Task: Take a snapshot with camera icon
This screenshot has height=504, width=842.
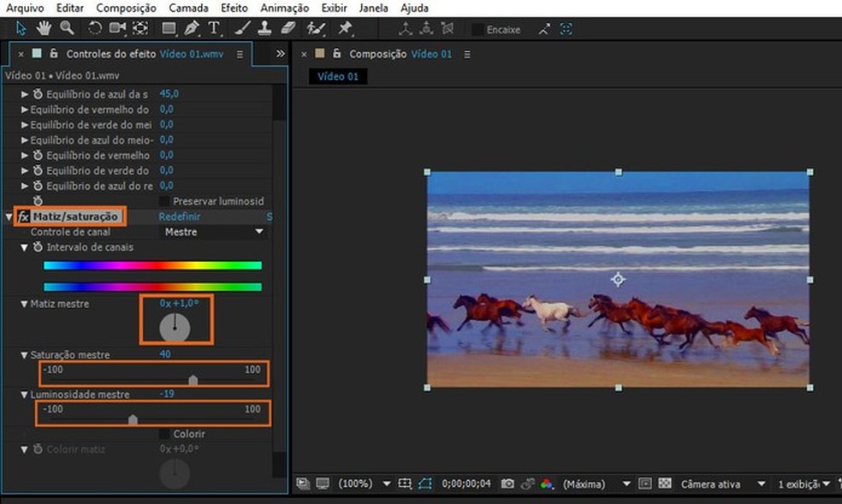Action: [507, 483]
